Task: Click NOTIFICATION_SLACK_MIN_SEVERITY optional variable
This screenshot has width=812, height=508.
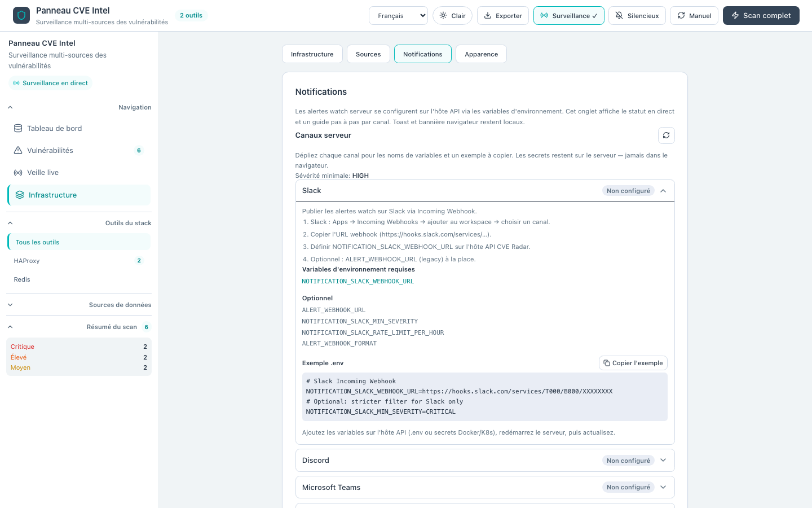Action: coord(360,321)
